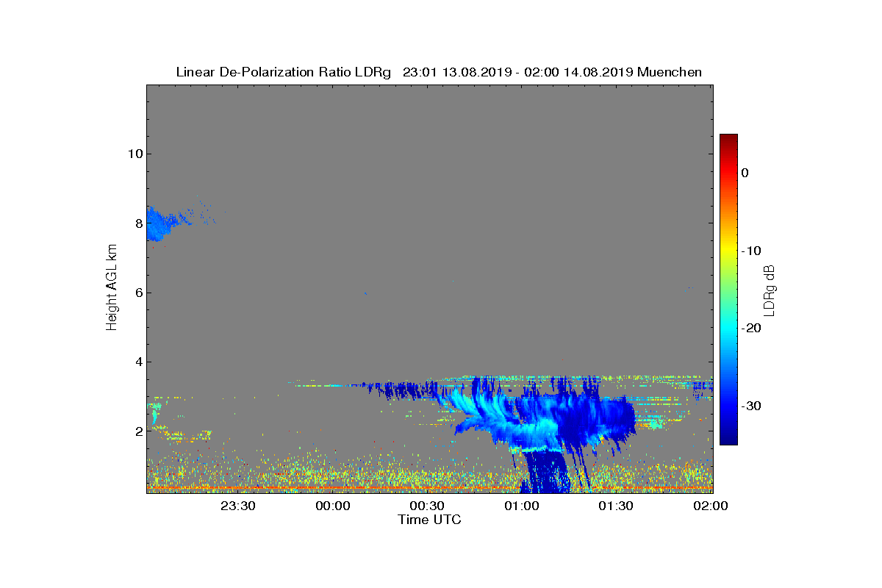Viewport: 882px width, 588px height.
Task: Click the '00:30' time tick label
Action: [x=427, y=506]
